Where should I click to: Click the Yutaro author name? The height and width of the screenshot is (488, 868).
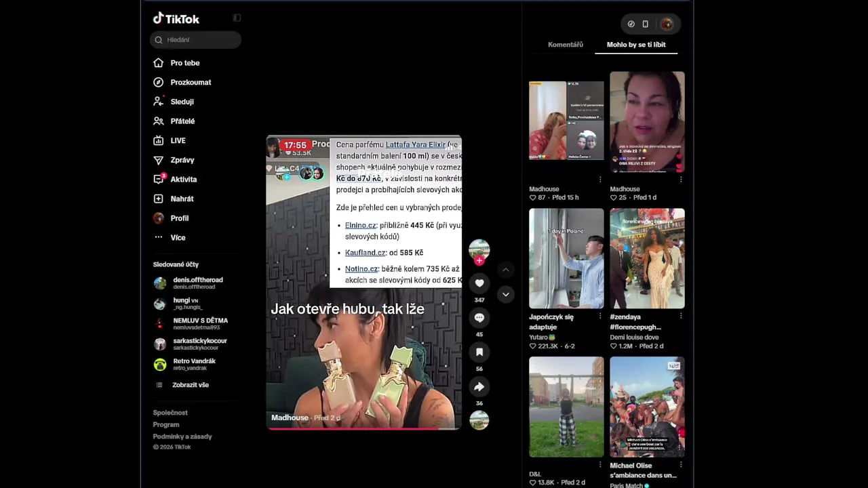[542, 337]
